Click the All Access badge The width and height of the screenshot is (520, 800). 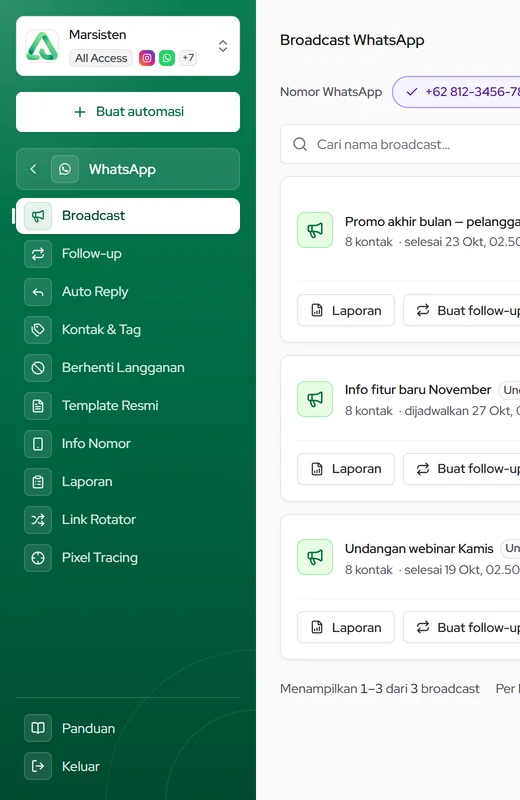pyautogui.click(x=101, y=58)
